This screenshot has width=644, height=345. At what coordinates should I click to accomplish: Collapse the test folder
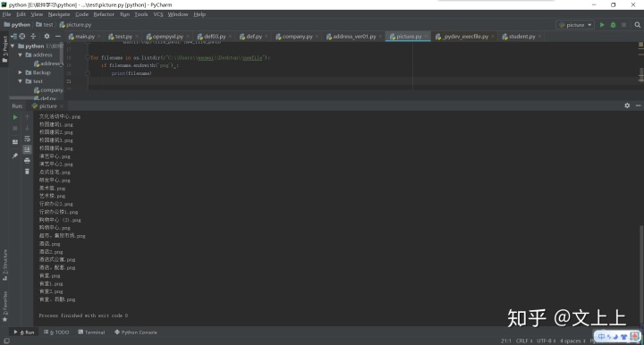coord(20,81)
